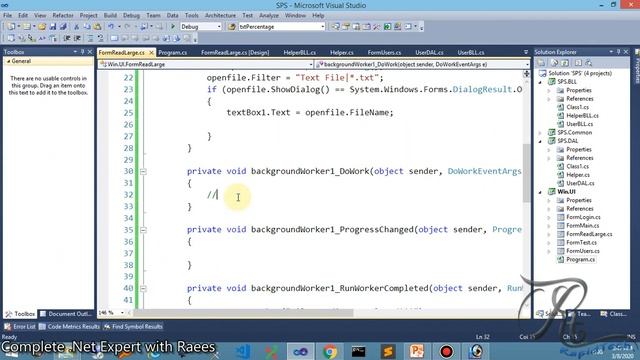Switch to FormReadLarge.cs [Design] tab
Image resolution: width=640 pixels, height=360 pixels.
click(x=235, y=53)
